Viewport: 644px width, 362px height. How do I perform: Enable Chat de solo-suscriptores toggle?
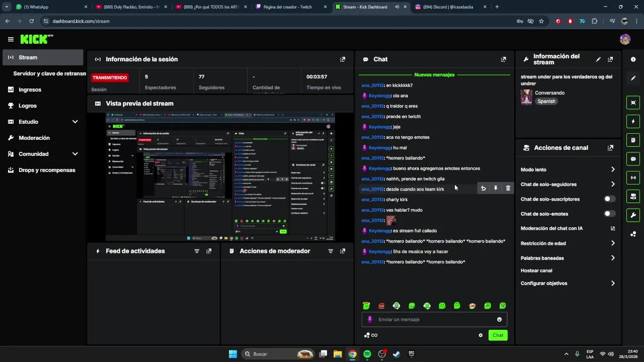(x=610, y=199)
